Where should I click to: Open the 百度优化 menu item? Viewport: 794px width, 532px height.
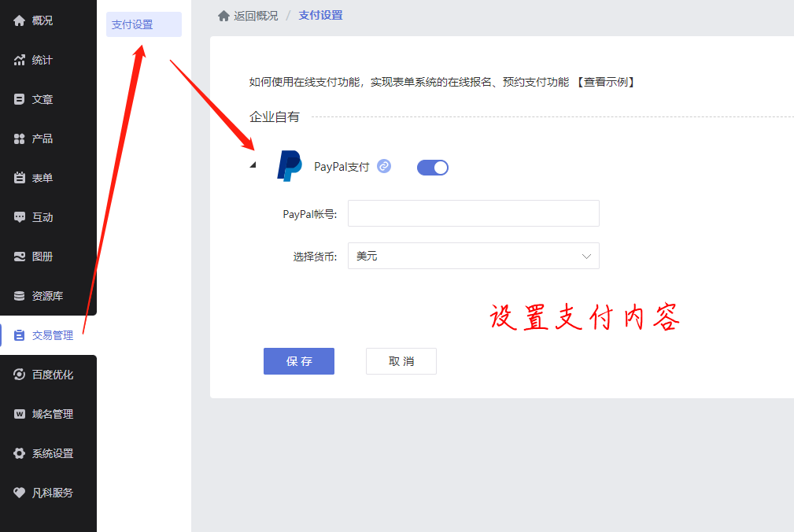52,375
